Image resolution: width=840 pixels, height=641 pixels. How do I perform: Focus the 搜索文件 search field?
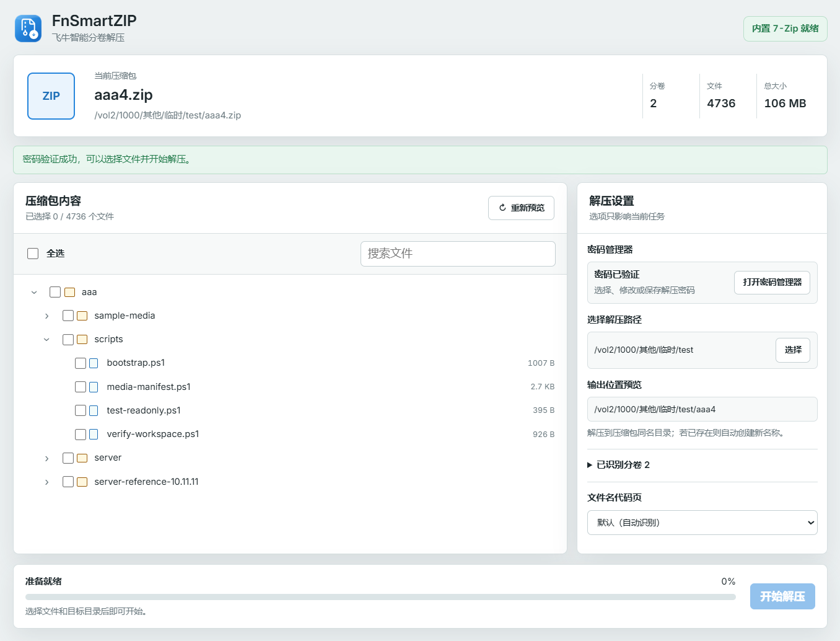point(458,254)
